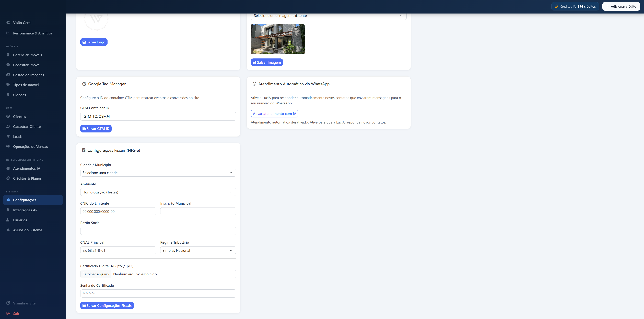
Task: Click the Gestão de Imagens icon
Action: click(x=8, y=75)
